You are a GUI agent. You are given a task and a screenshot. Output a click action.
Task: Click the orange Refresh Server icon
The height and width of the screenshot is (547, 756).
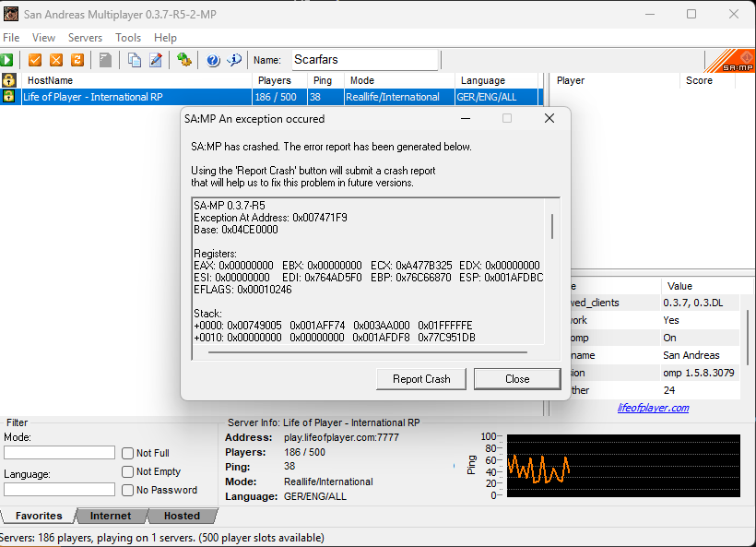click(x=77, y=60)
